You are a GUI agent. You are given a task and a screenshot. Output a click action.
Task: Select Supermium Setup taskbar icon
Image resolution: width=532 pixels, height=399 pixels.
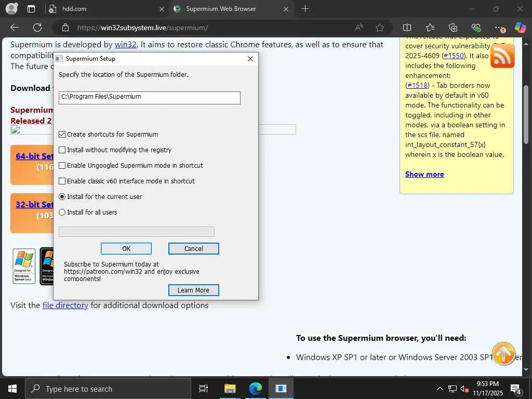click(281, 389)
